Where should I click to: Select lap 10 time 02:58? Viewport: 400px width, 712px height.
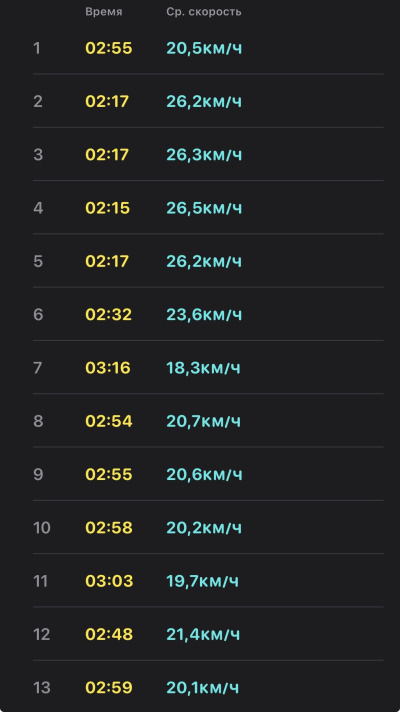[x=109, y=528]
